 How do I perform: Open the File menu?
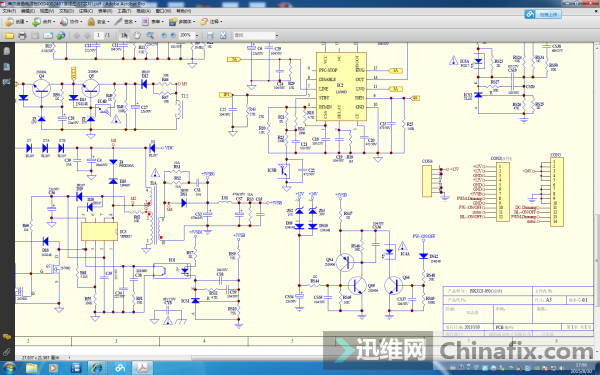tap(9, 11)
